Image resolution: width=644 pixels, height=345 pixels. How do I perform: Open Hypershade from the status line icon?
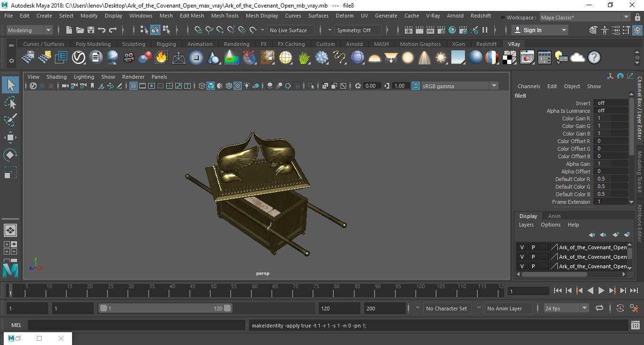click(452, 30)
